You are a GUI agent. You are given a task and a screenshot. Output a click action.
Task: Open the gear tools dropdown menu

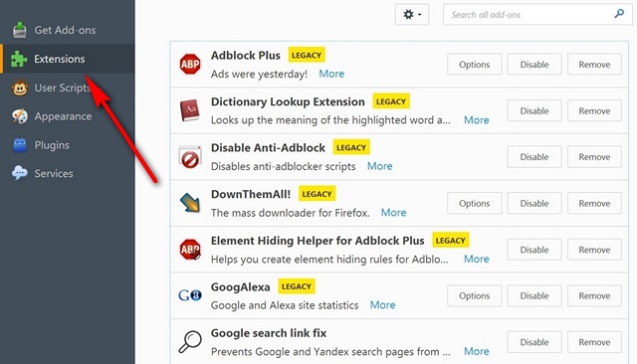[412, 15]
